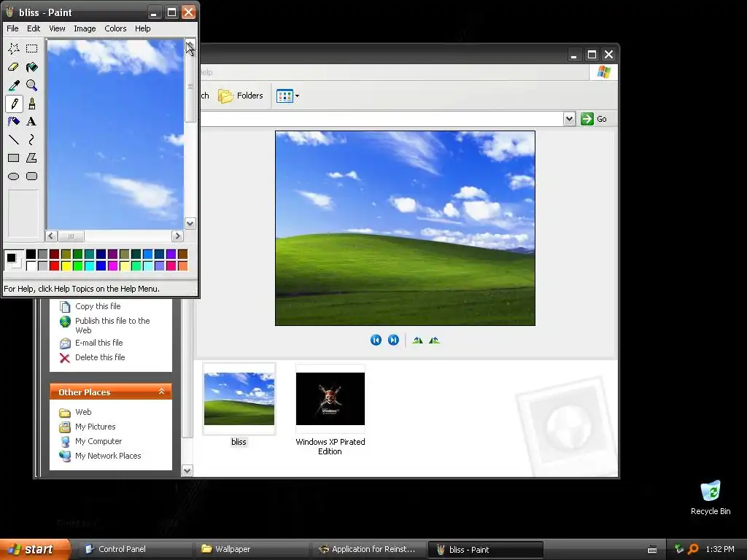Click the Paint canvas scroll-left arrow
The height and width of the screenshot is (560, 747).
52,236
